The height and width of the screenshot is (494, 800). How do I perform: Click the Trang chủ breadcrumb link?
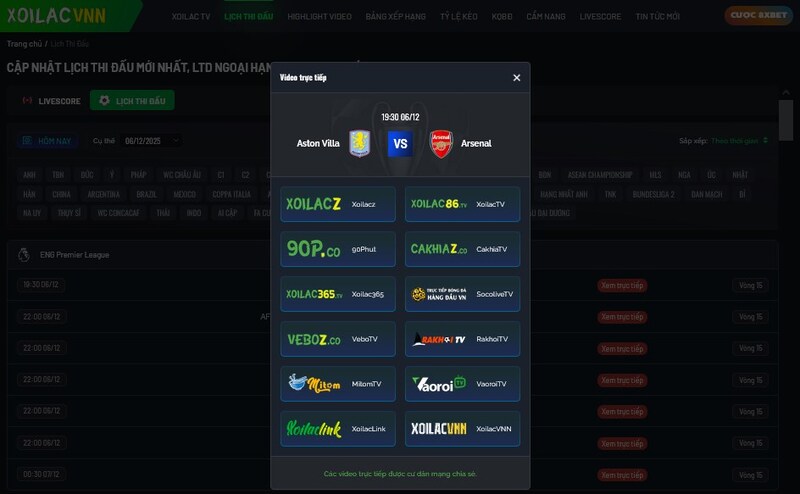tap(24, 44)
